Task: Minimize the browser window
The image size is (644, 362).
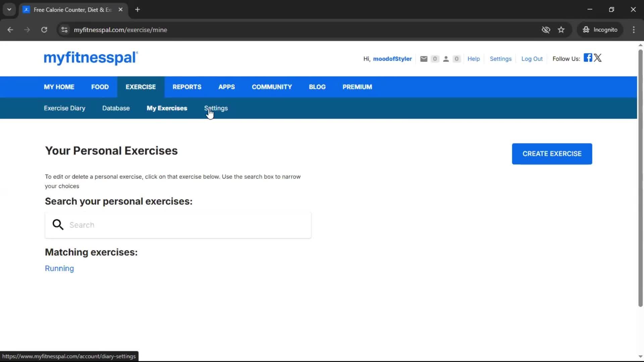Action: [590, 9]
